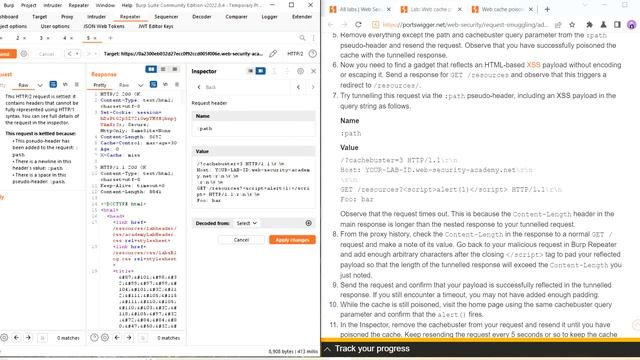
Task: Click inside the Inspector Value field
Action: coord(253,182)
